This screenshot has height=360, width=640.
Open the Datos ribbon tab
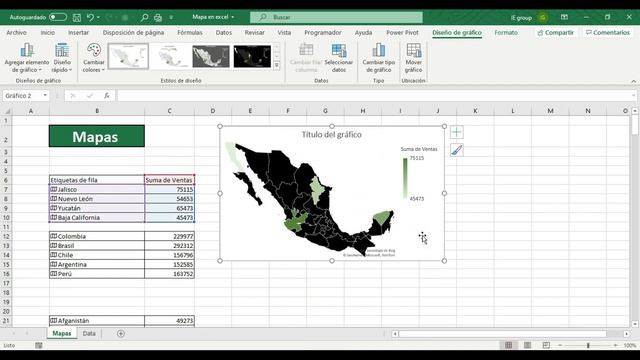coord(224,32)
